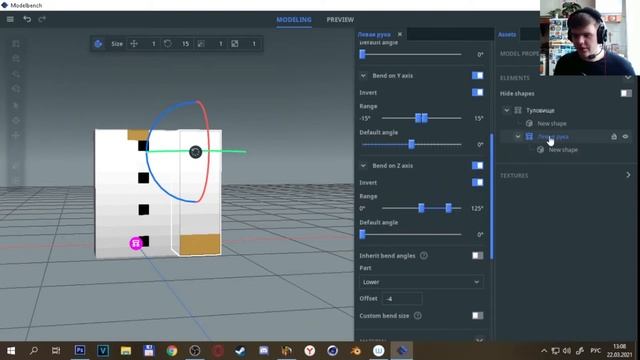Open the Windows Start menu

(x=11, y=350)
